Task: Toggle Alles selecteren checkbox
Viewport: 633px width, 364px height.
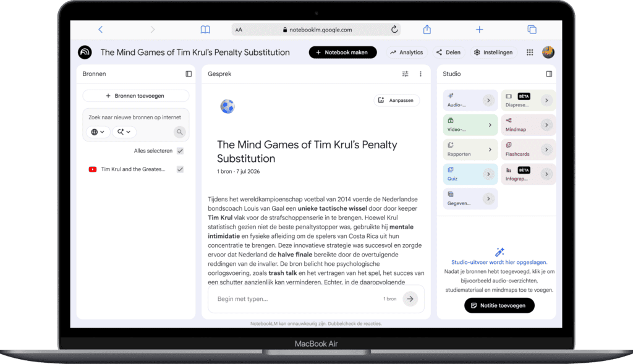Action: click(x=180, y=151)
